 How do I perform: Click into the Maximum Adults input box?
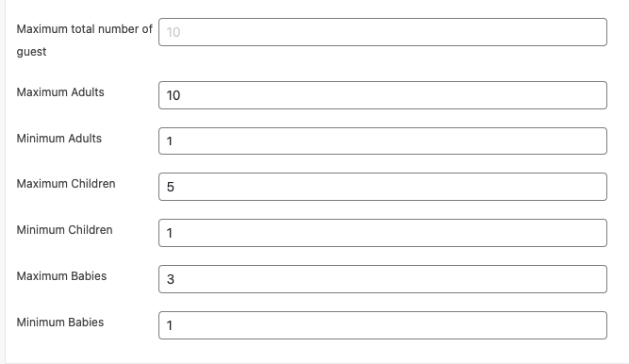tap(383, 95)
